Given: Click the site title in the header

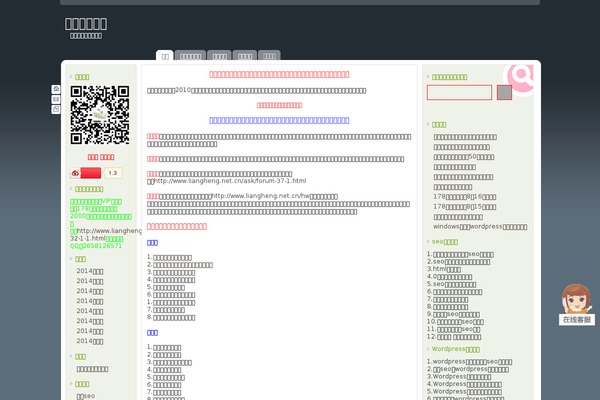Looking at the screenshot, I should (86, 24).
